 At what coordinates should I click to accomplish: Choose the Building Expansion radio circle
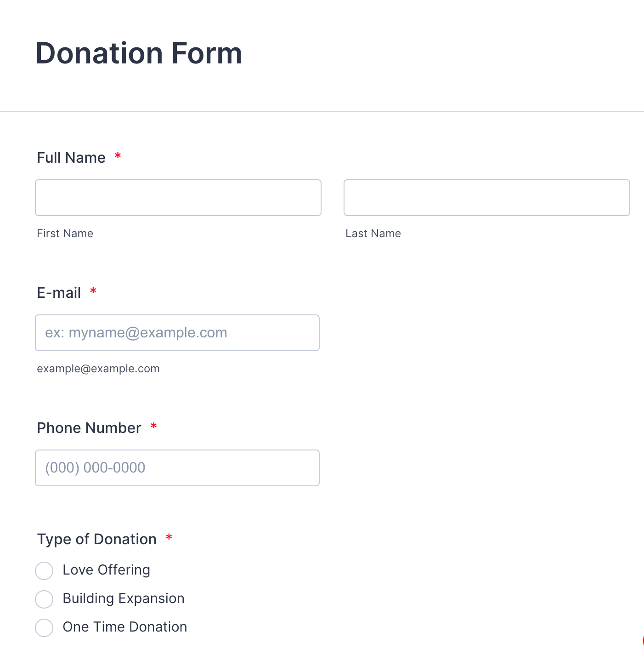pyautogui.click(x=44, y=599)
